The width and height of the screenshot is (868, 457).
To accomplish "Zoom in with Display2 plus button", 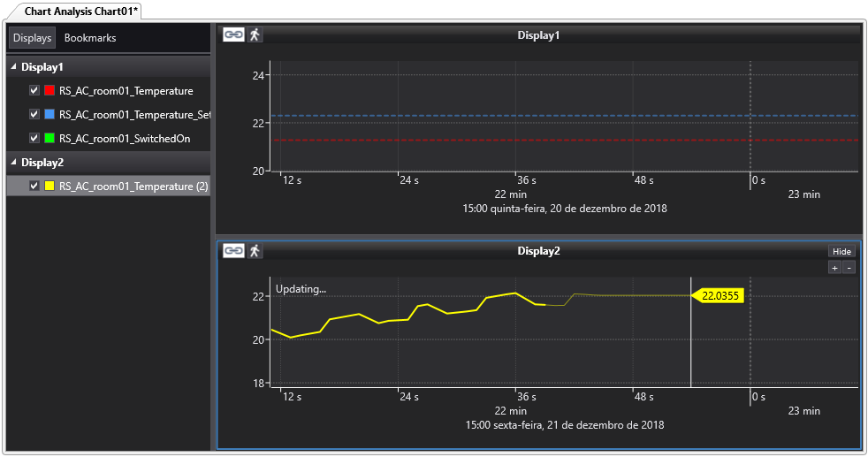I will pyautogui.click(x=834, y=268).
